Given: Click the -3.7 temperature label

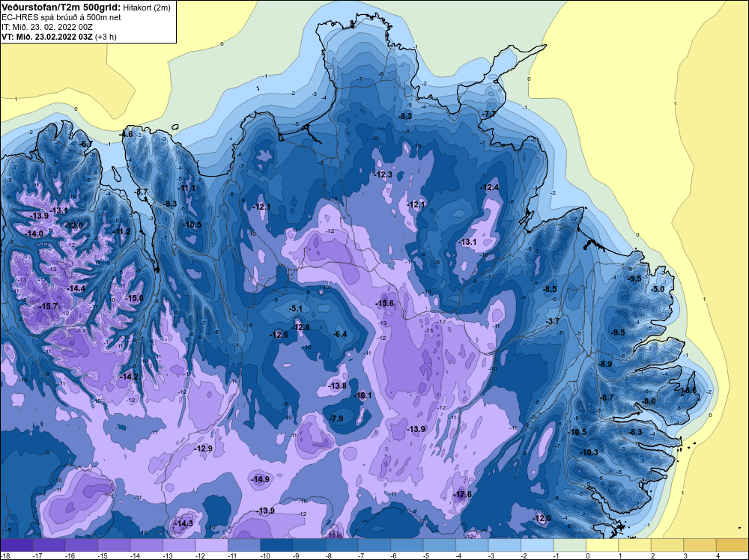Looking at the screenshot, I should (553, 321).
